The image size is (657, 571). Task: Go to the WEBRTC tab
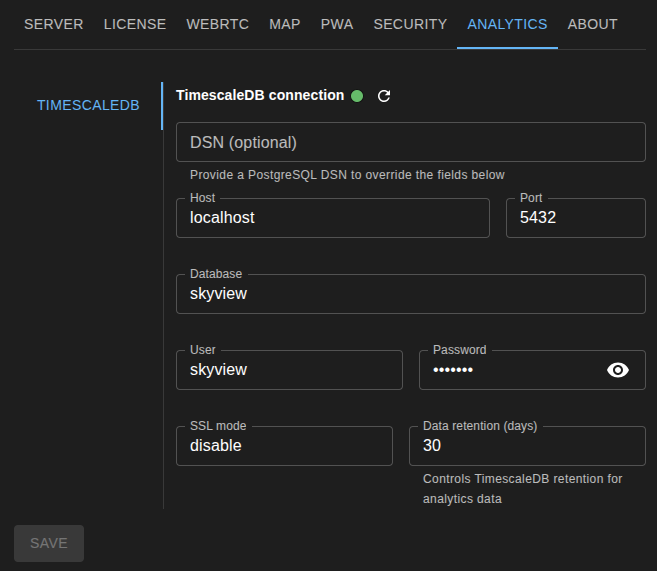point(217,24)
